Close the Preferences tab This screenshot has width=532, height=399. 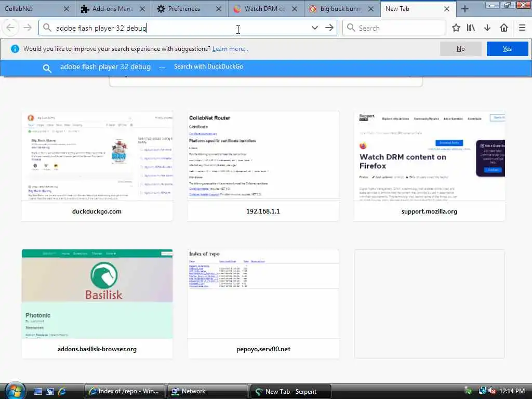(219, 9)
